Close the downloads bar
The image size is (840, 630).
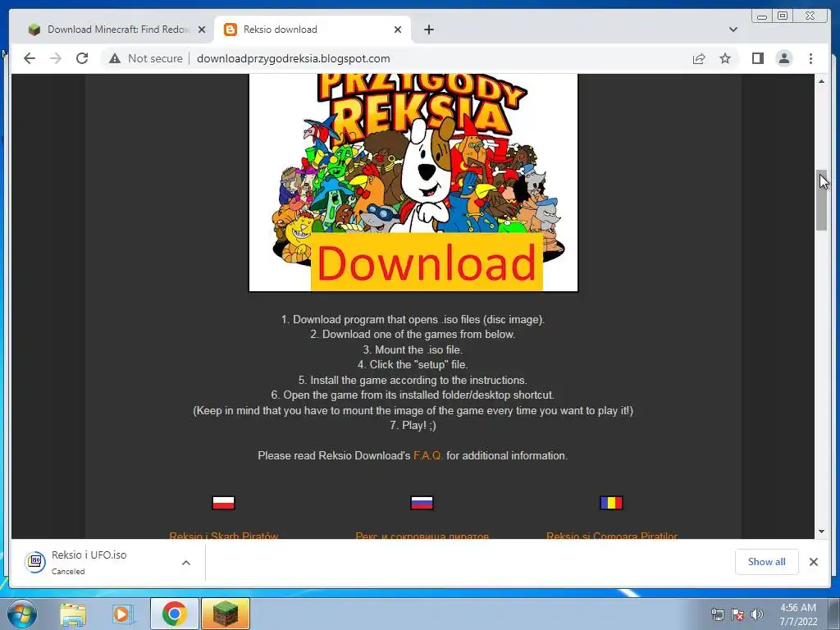pos(813,561)
